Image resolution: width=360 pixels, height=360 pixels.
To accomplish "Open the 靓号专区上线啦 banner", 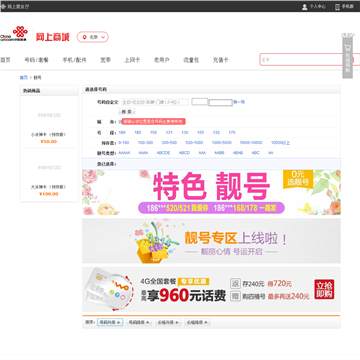I will pyautogui.click(x=211, y=241).
